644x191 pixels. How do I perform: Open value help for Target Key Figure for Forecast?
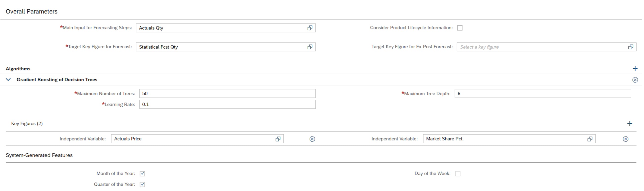click(x=310, y=47)
